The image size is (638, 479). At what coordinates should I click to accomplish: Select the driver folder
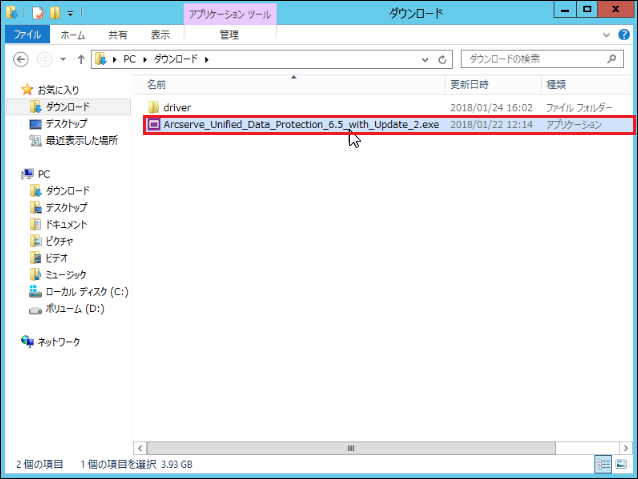pyautogui.click(x=177, y=108)
